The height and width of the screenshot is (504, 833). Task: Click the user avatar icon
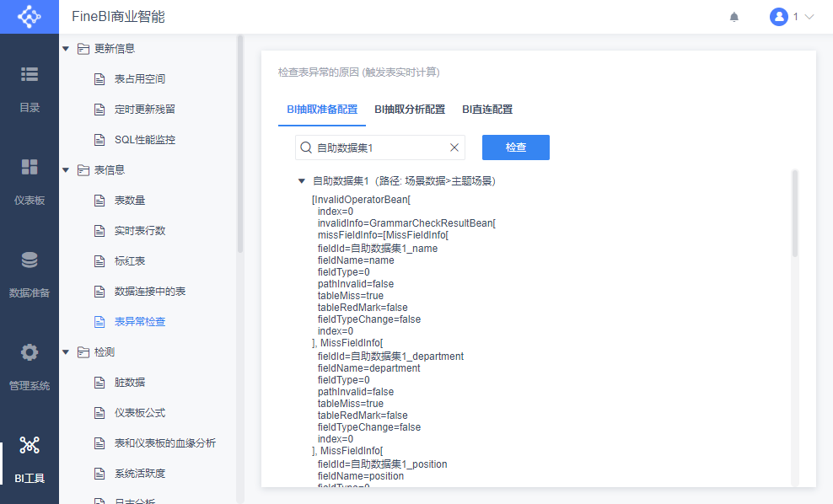pos(778,17)
